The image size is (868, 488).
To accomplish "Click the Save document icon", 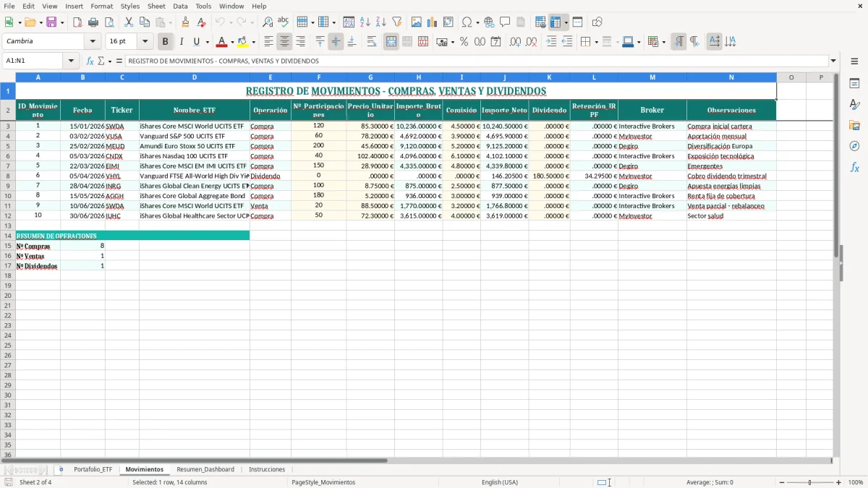I will pos(51,22).
